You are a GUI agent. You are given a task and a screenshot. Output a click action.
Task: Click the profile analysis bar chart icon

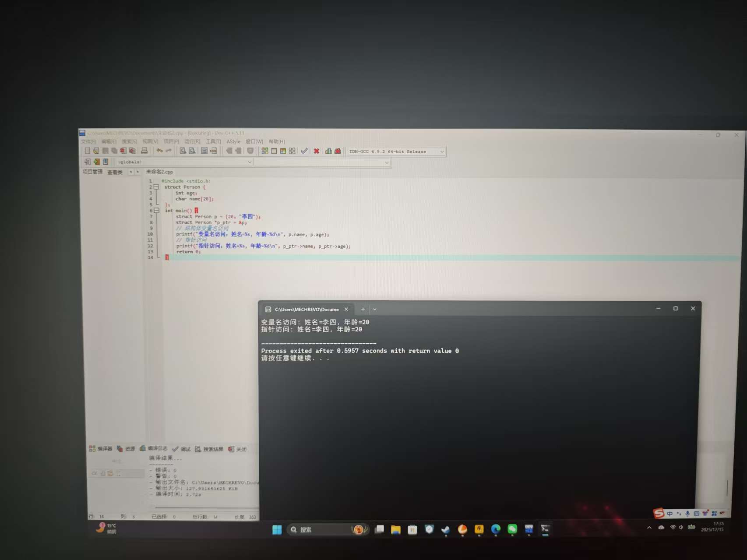pos(328,151)
